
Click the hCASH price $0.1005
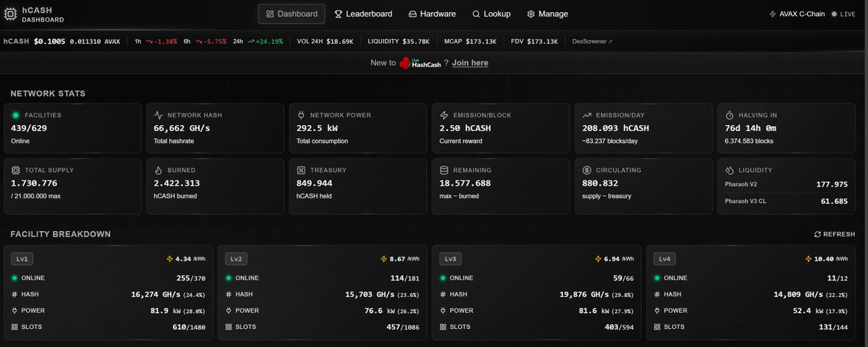pos(49,41)
